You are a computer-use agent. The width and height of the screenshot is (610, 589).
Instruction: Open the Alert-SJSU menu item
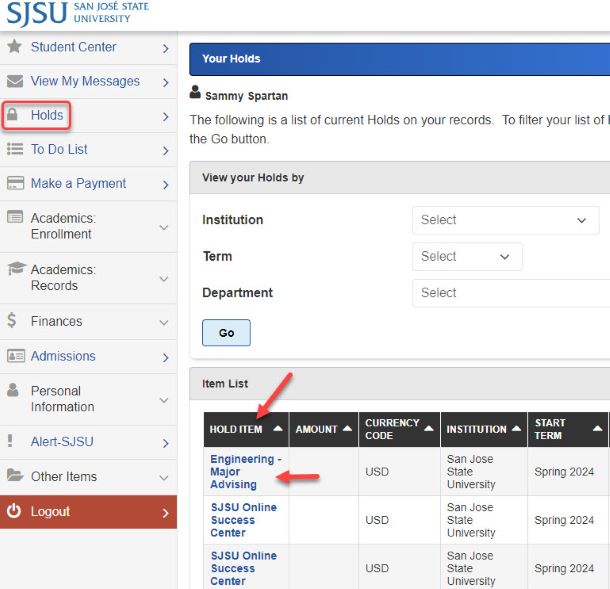(x=88, y=441)
